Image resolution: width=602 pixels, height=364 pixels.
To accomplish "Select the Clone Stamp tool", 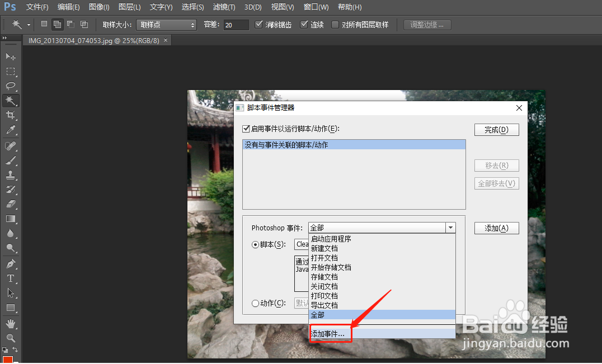I will point(11,173).
